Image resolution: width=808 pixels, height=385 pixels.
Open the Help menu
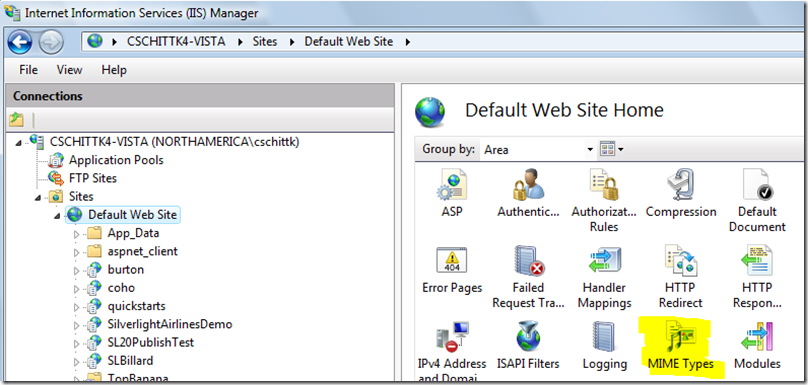(x=114, y=70)
